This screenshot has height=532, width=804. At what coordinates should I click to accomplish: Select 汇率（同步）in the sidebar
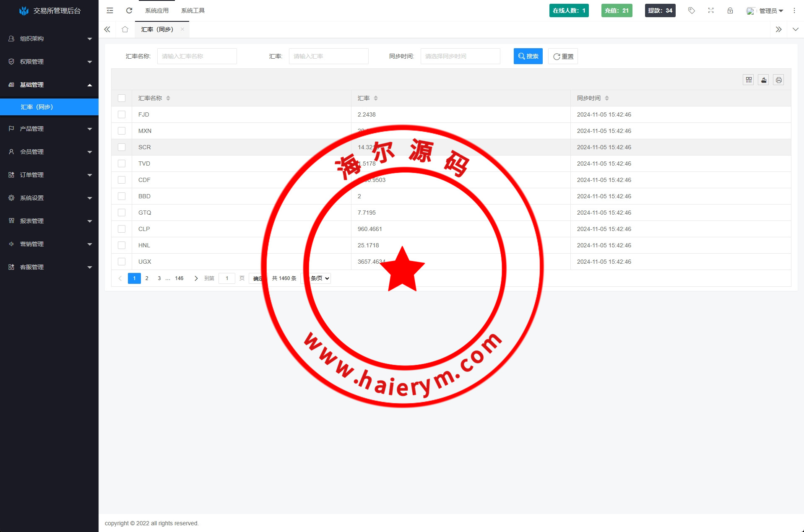pos(49,107)
